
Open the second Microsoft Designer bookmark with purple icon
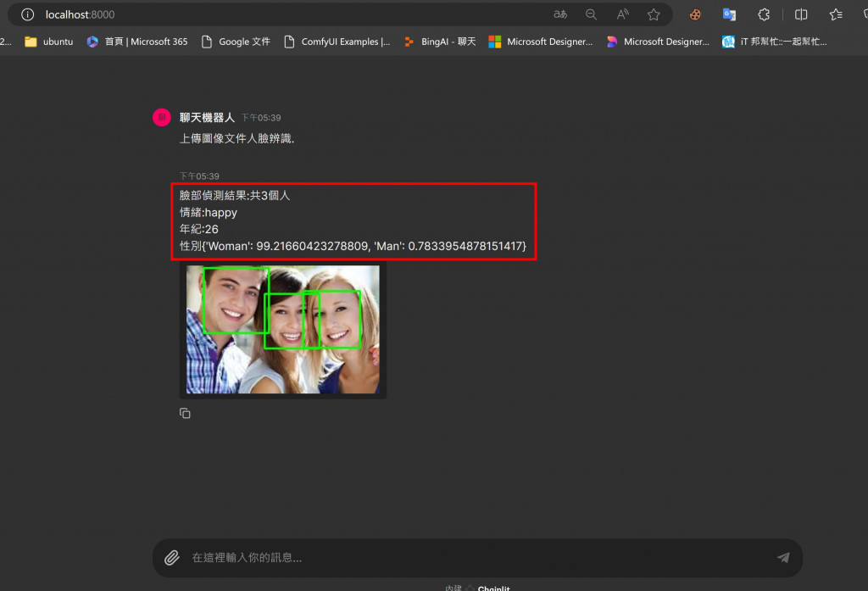click(x=658, y=42)
